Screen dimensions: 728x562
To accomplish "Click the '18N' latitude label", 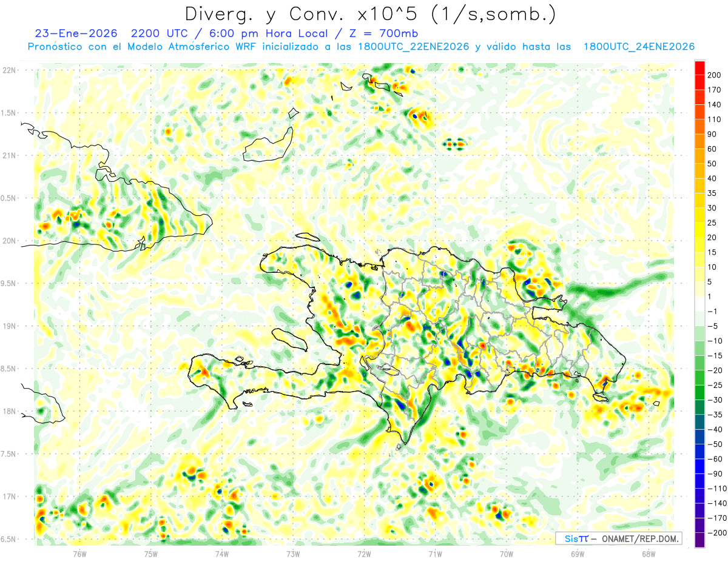I will 10,411.
